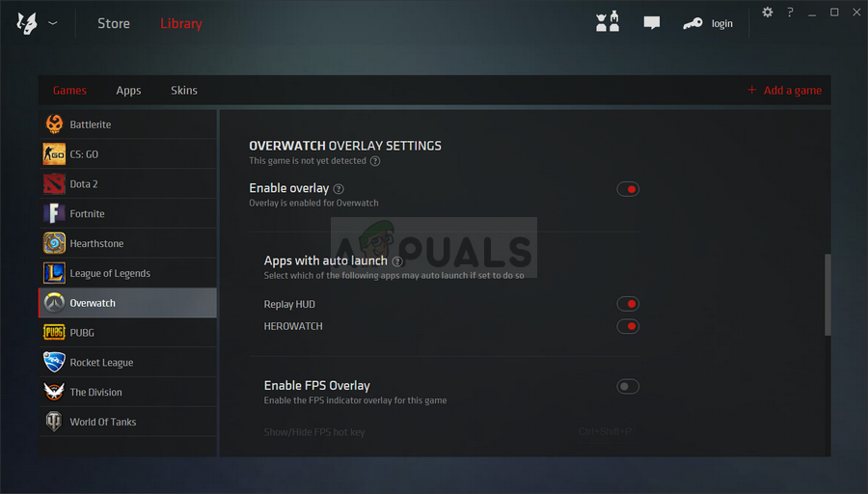Select The Division game icon
The height and width of the screenshot is (494, 868).
[x=54, y=392]
